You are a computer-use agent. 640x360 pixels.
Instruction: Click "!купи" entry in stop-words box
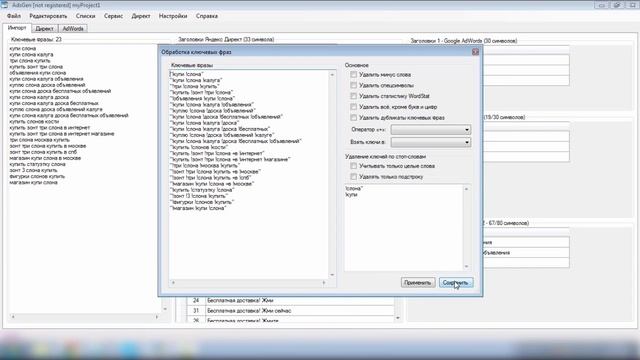click(351, 195)
